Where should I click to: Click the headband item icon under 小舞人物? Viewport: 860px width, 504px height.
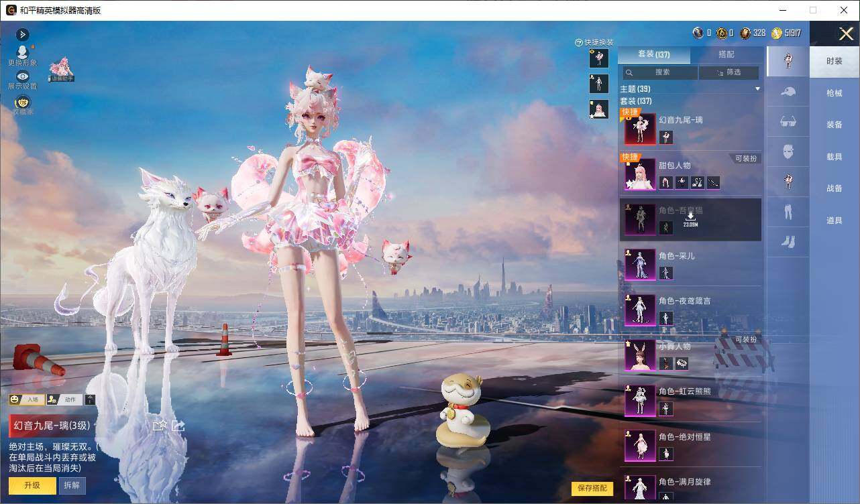[682, 363]
